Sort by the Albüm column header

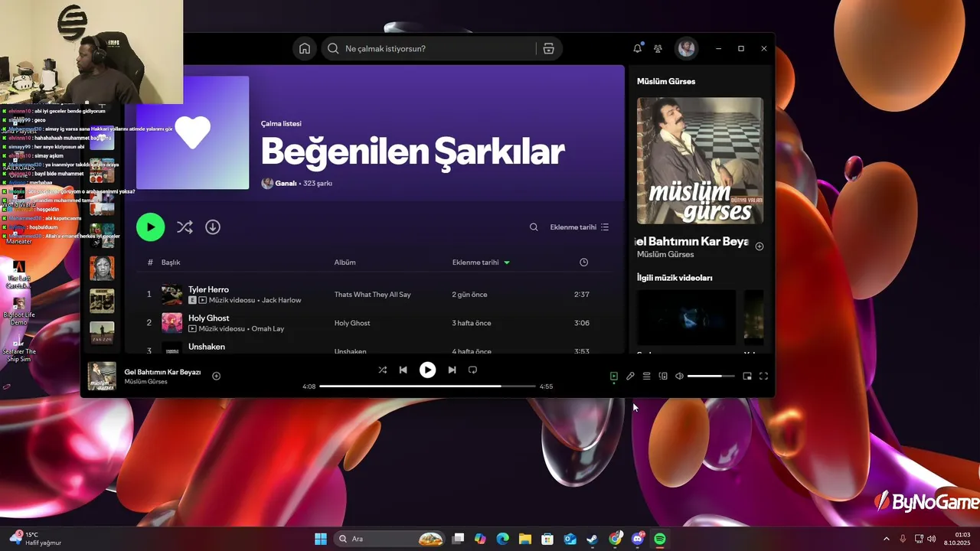(345, 262)
